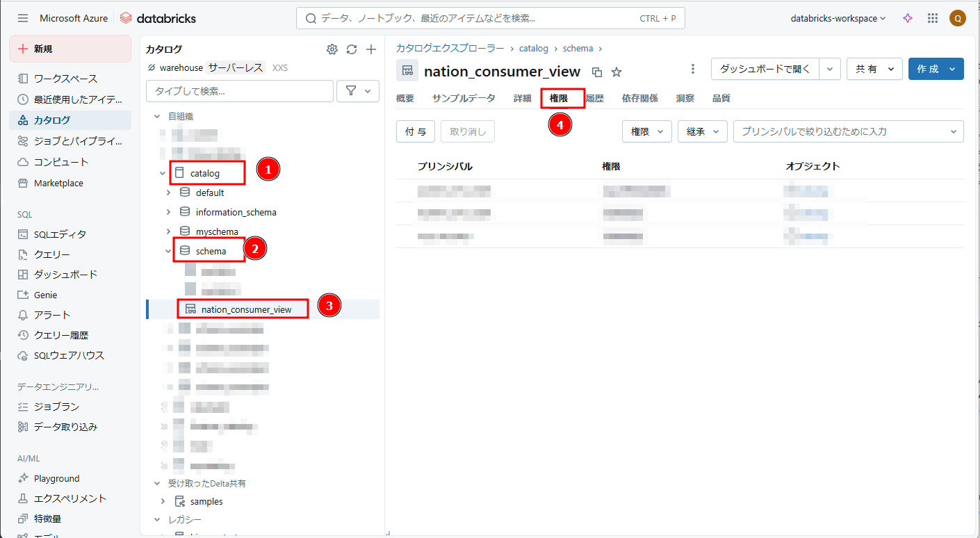Click the plus icon in catalog panel
The image size is (980, 538).
tap(371, 49)
